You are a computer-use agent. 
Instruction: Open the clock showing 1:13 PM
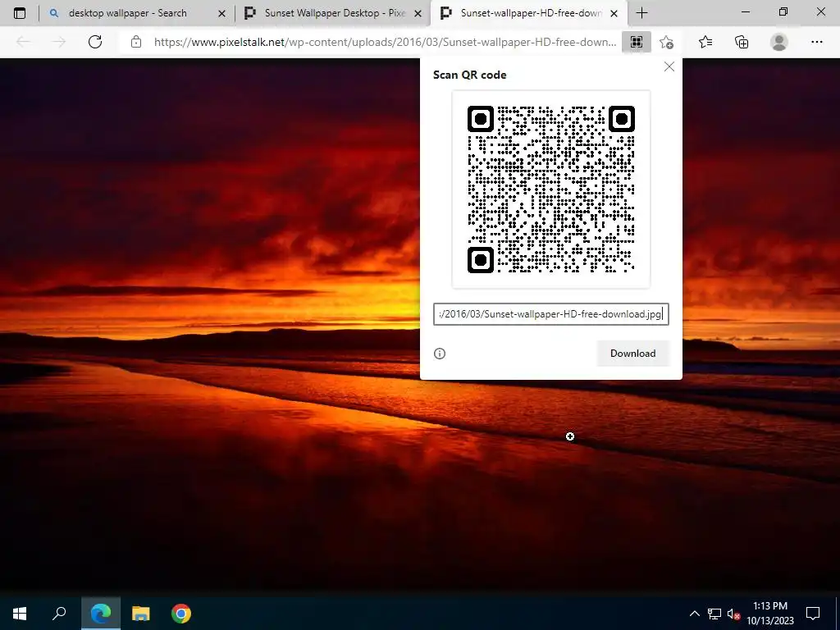tap(769, 614)
